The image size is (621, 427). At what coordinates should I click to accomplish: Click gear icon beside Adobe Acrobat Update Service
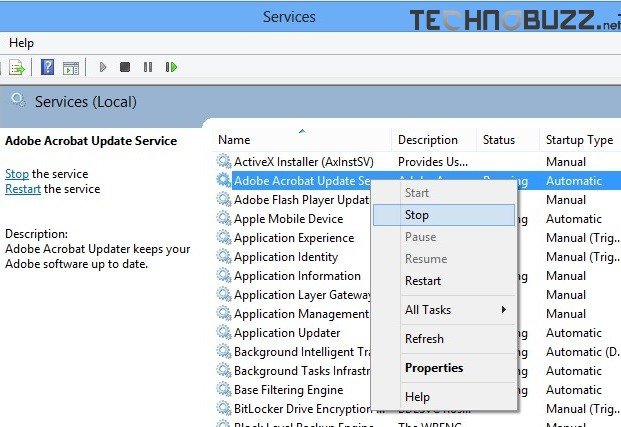(x=224, y=180)
